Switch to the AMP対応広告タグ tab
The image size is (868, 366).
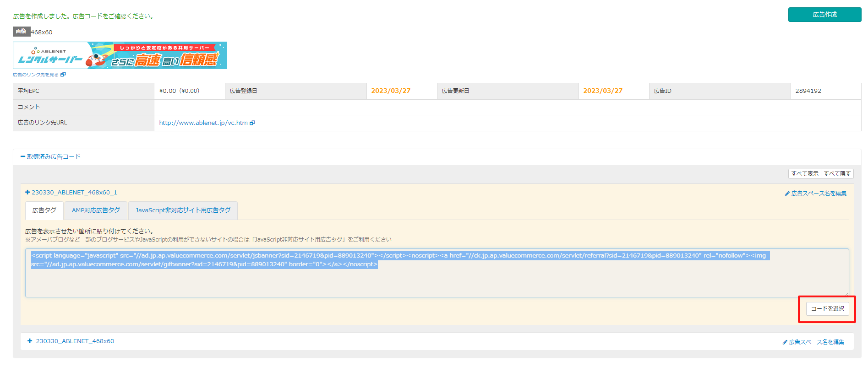click(x=96, y=210)
